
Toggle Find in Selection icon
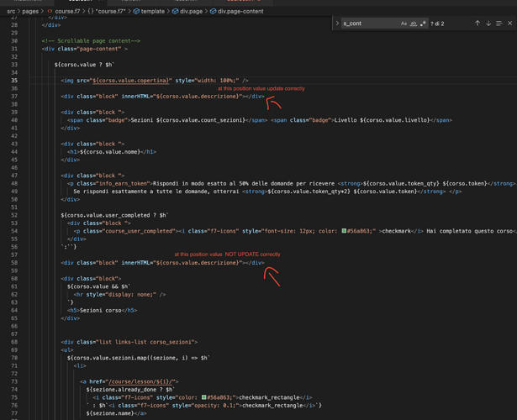pos(499,24)
